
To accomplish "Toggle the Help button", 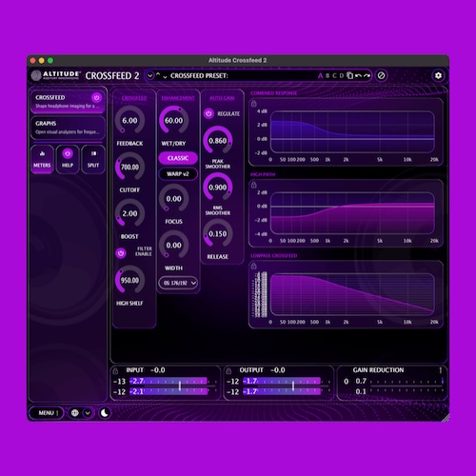I will point(68,160).
